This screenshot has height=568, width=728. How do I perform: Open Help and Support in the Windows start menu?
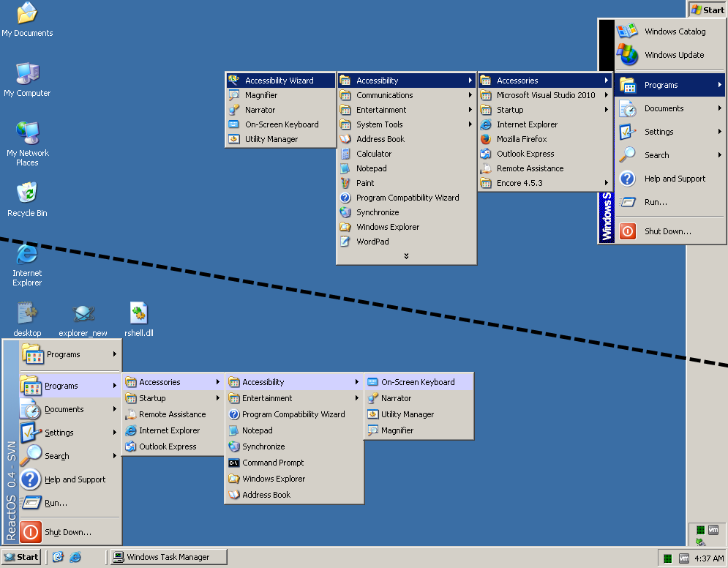coord(670,179)
